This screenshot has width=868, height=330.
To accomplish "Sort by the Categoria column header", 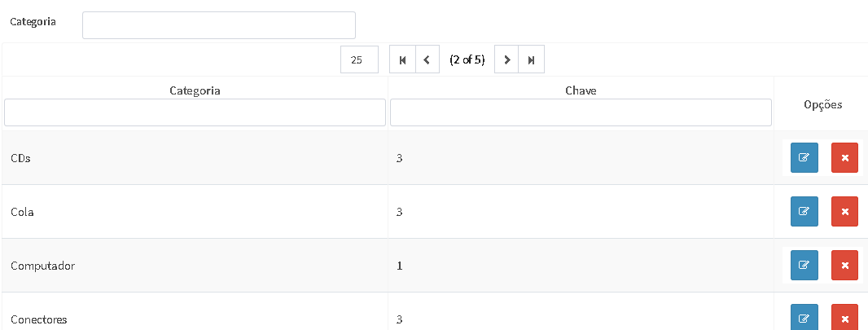I will click(x=195, y=90).
